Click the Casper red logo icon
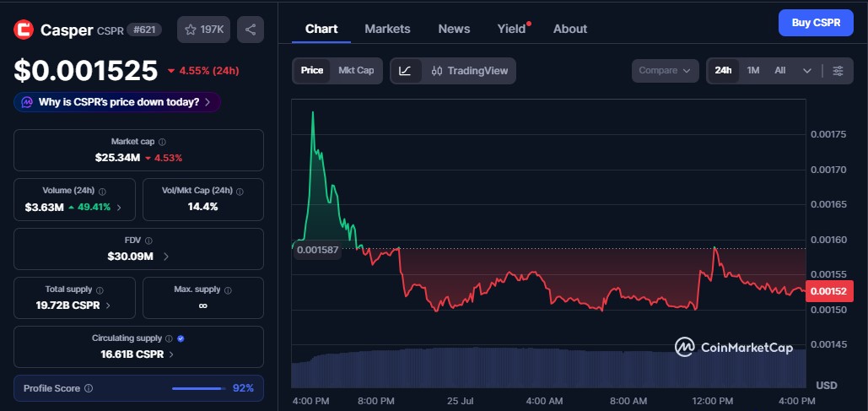The image size is (868, 411). click(24, 30)
